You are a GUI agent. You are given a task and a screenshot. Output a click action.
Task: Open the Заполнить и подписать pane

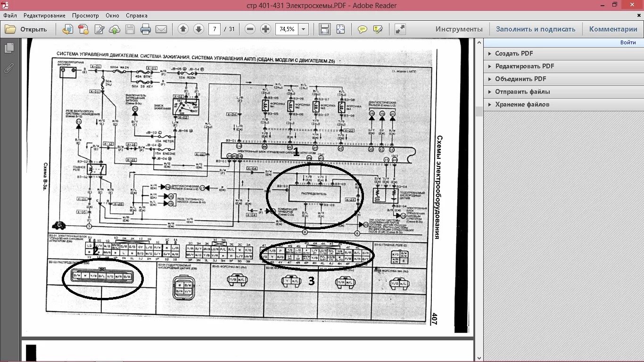point(536,29)
